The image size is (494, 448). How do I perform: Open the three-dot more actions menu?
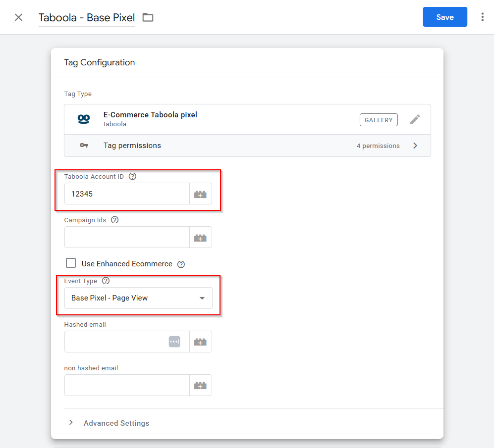click(x=482, y=17)
